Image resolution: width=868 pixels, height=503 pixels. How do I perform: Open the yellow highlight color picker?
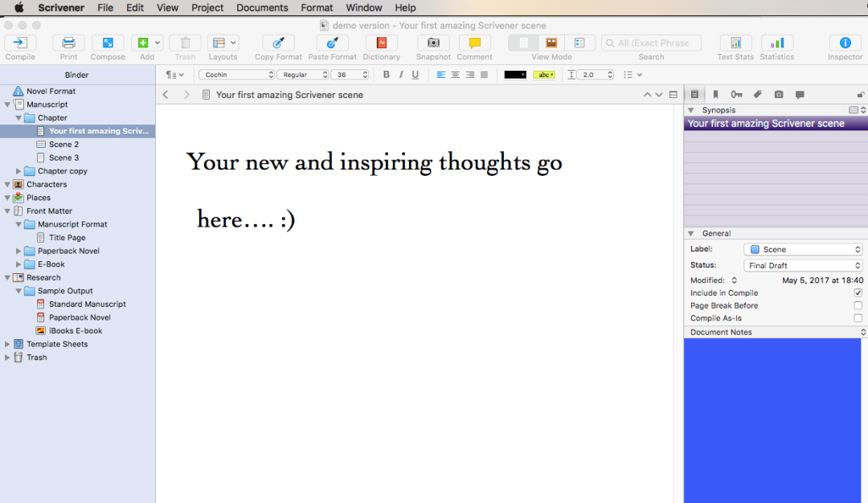[x=544, y=75]
